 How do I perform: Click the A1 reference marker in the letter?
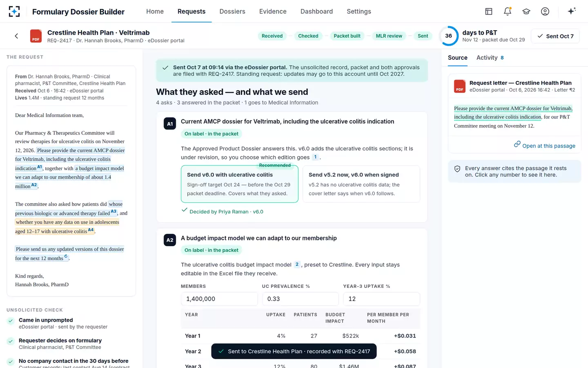(40, 167)
